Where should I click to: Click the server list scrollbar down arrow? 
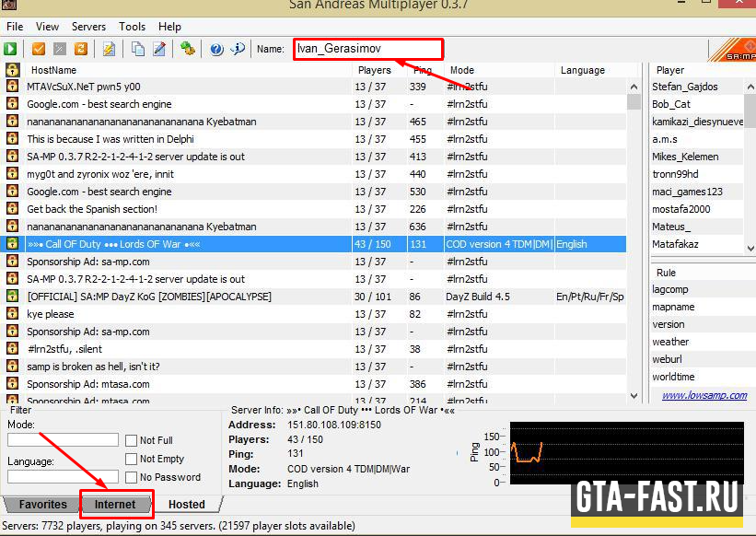click(634, 396)
